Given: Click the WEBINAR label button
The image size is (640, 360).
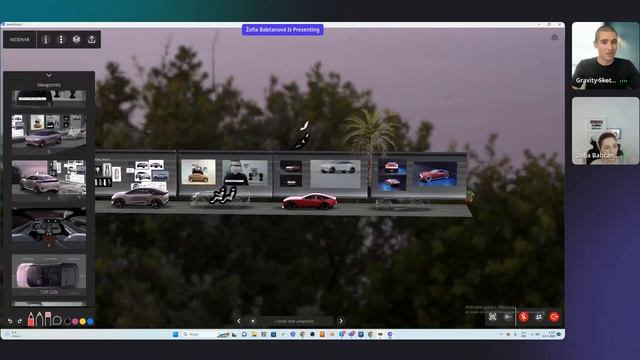Looking at the screenshot, I should click(20, 40).
